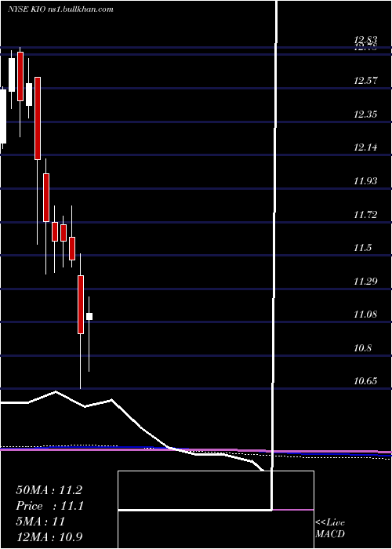Click the 11.08 price axis label
This screenshot has width=392, height=549.
pyautogui.click(x=365, y=314)
